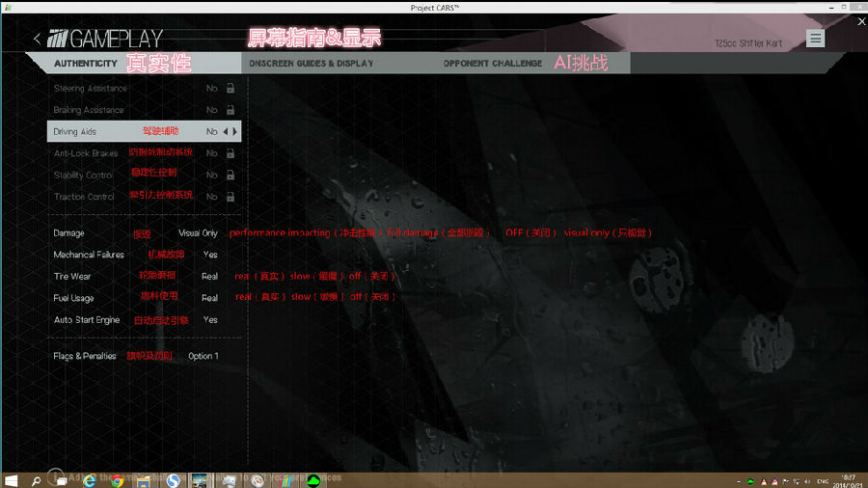868x488 pixels.
Task: Click the 125cc Shifter Kart text
Action: pyautogui.click(x=748, y=43)
